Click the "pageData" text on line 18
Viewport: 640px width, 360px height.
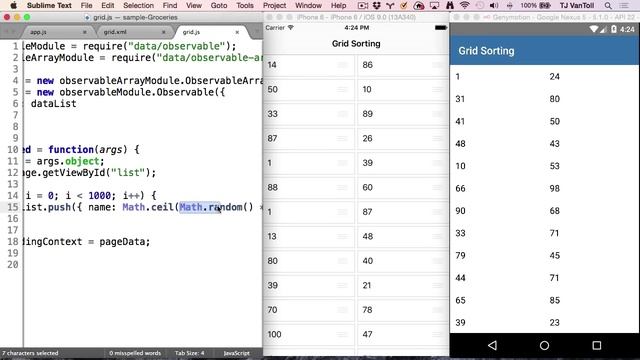tap(122, 242)
